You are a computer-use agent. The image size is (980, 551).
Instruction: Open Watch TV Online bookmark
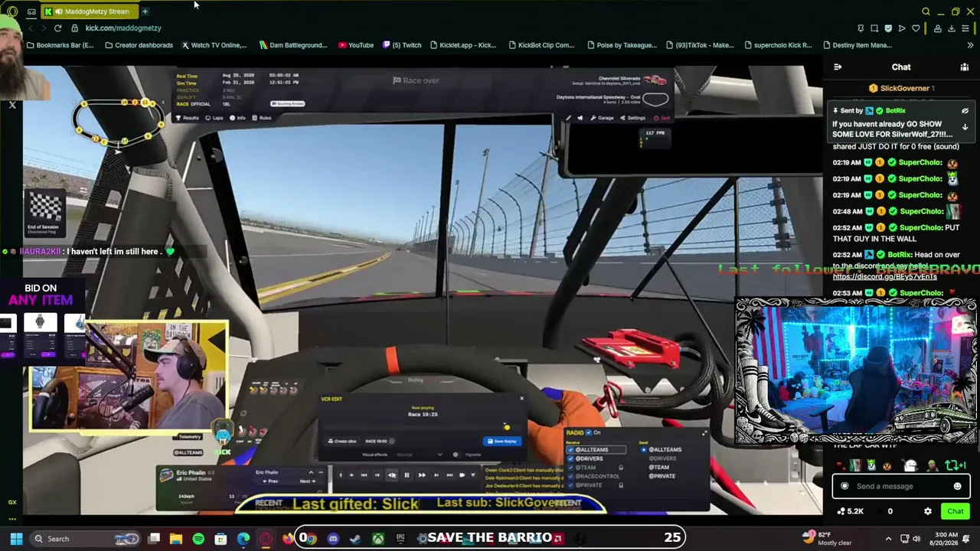pos(214,45)
